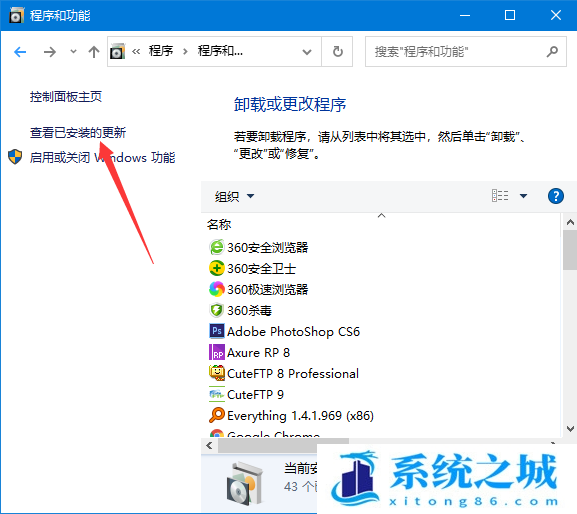This screenshot has height=514, width=577.
Task: Open the address bar history dropdown
Action: (x=307, y=52)
